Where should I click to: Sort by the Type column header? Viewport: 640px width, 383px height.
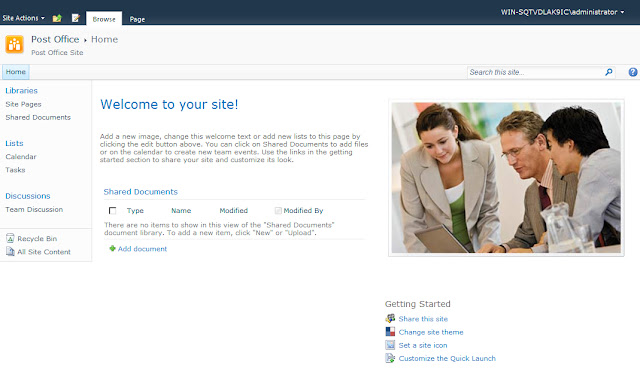tap(135, 211)
